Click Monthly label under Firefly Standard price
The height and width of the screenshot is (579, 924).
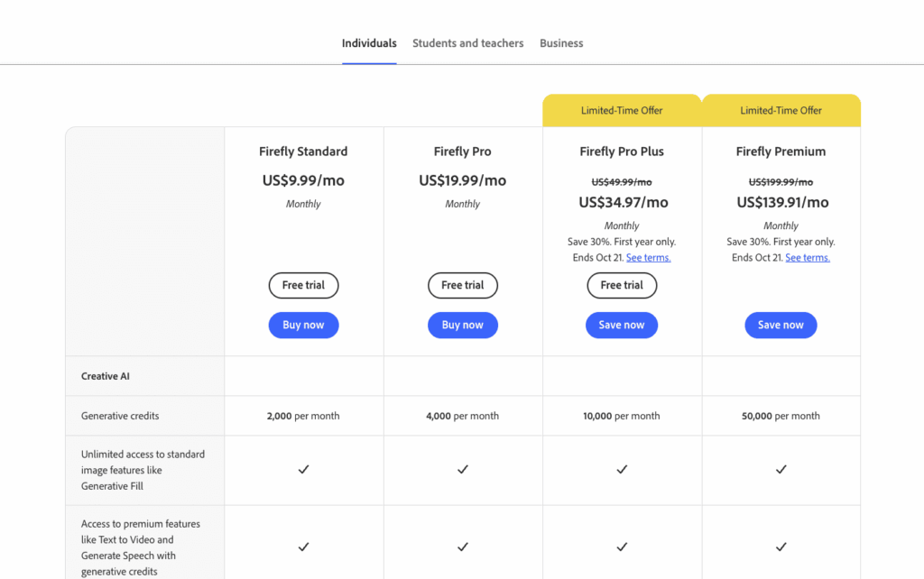(303, 204)
